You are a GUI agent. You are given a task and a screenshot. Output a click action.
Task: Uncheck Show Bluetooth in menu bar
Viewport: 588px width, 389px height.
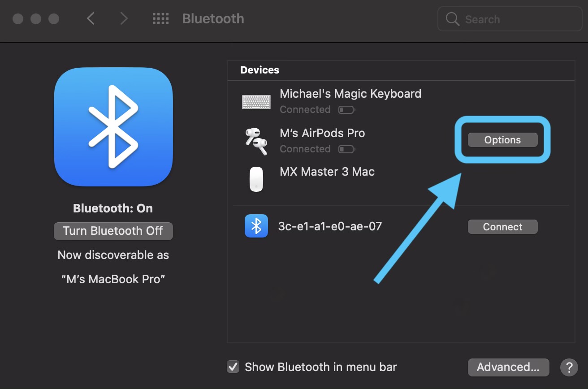[x=233, y=367]
